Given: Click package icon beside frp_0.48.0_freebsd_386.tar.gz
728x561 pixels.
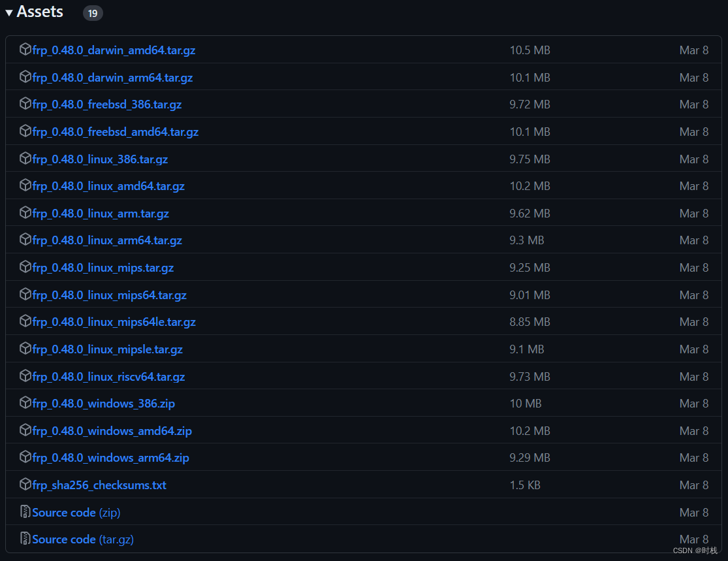Looking at the screenshot, I should (x=25, y=104).
